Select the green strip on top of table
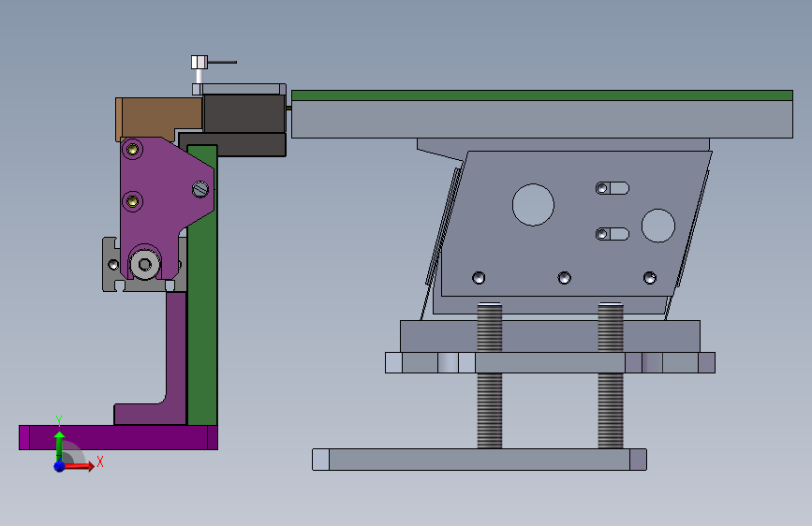 (x=542, y=95)
